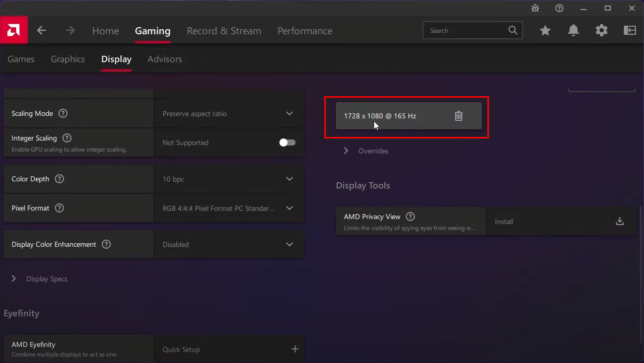Delete the 1728 x 1080 custom resolution
The image size is (644, 363).
coord(459,116)
